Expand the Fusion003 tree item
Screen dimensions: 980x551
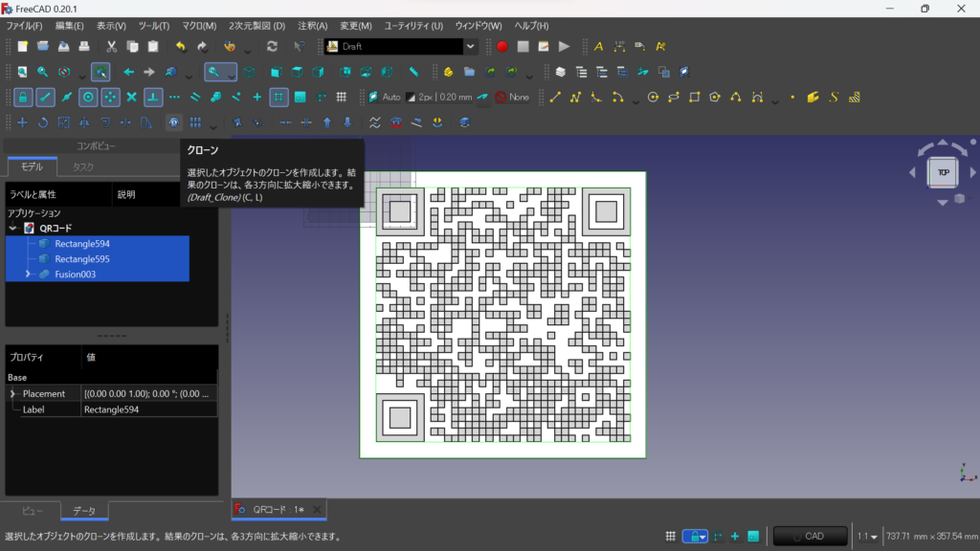[x=28, y=275]
